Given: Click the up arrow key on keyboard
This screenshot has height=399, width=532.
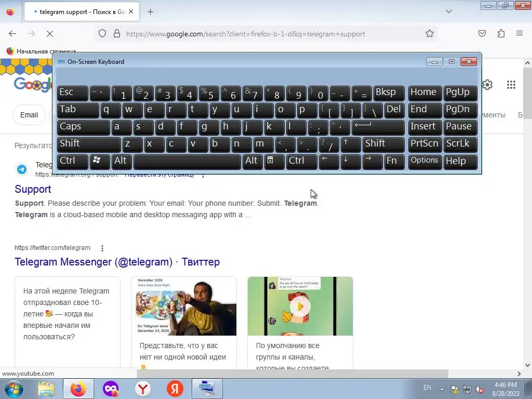Looking at the screenshot, I should tap(351, 144).
